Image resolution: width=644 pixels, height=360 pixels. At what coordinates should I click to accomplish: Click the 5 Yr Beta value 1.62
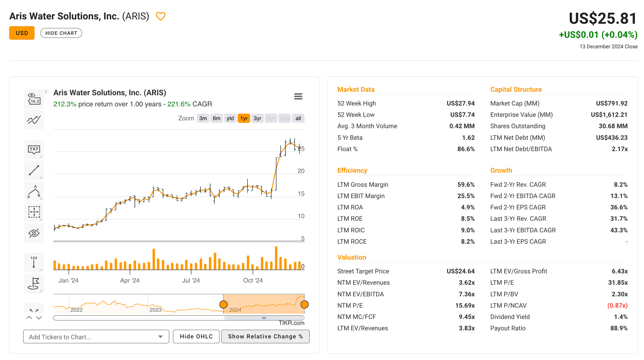click(x=468, y=138)
